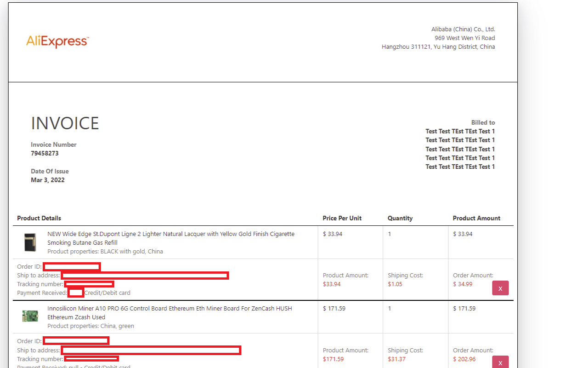
Task: Click the $ 33.94 price per unit cell
Action: point(333,234)
